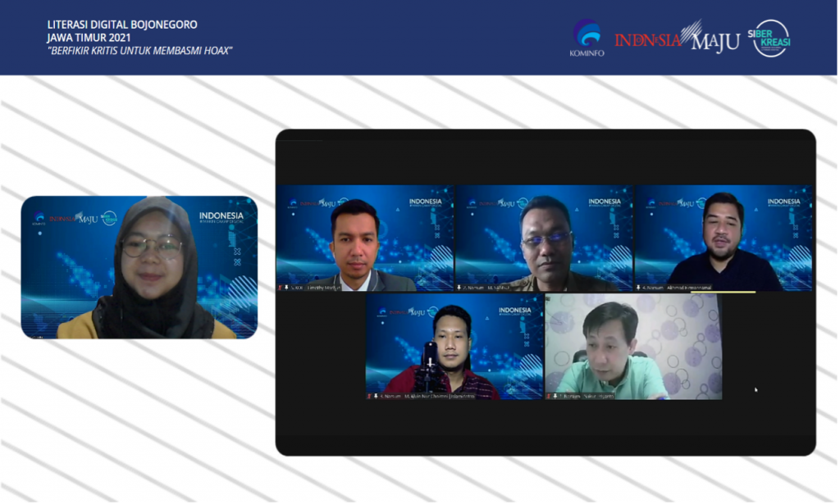The image size is (840, 504).
Task: Select the moderator video wearing yellow top
Action: (139, 267)
